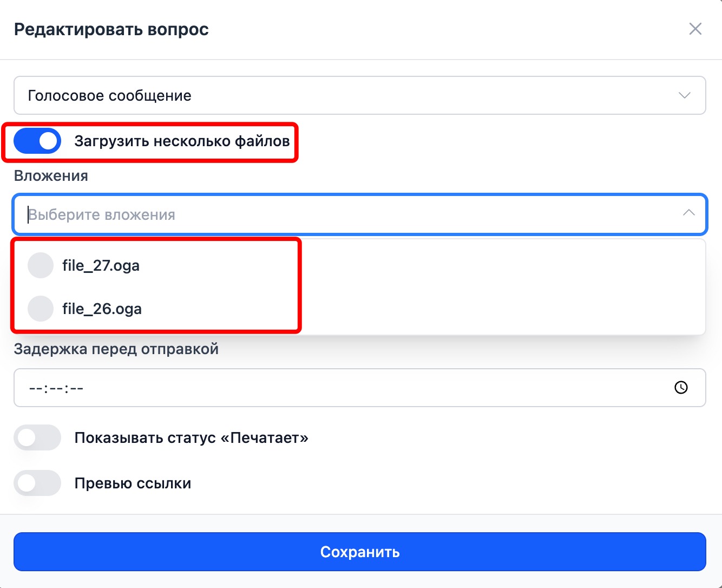
Task: Click the gray circle beside file_27.oga
Action: (41, 265)
